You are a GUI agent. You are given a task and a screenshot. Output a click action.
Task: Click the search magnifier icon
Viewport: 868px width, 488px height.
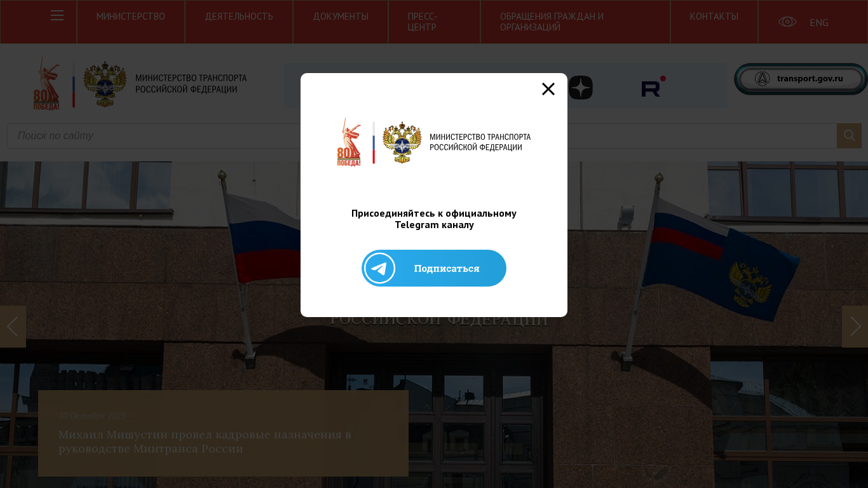(849, 136)
